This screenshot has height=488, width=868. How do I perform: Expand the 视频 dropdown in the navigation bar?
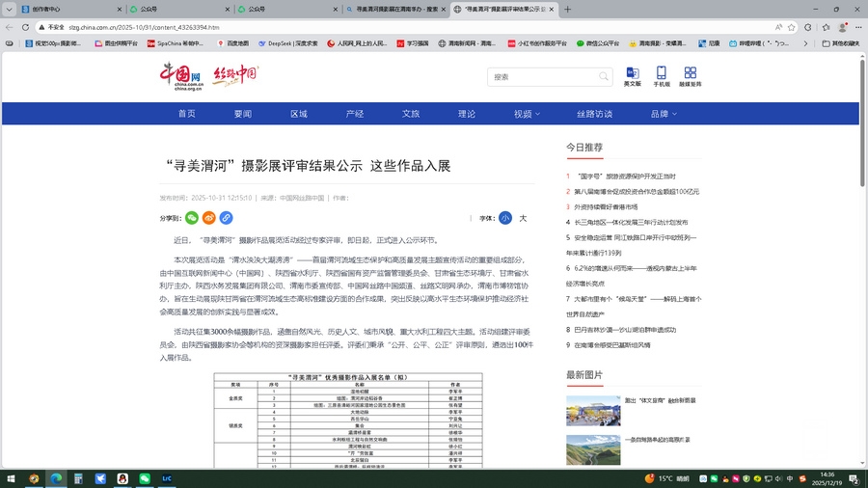[x=527, y=114]
